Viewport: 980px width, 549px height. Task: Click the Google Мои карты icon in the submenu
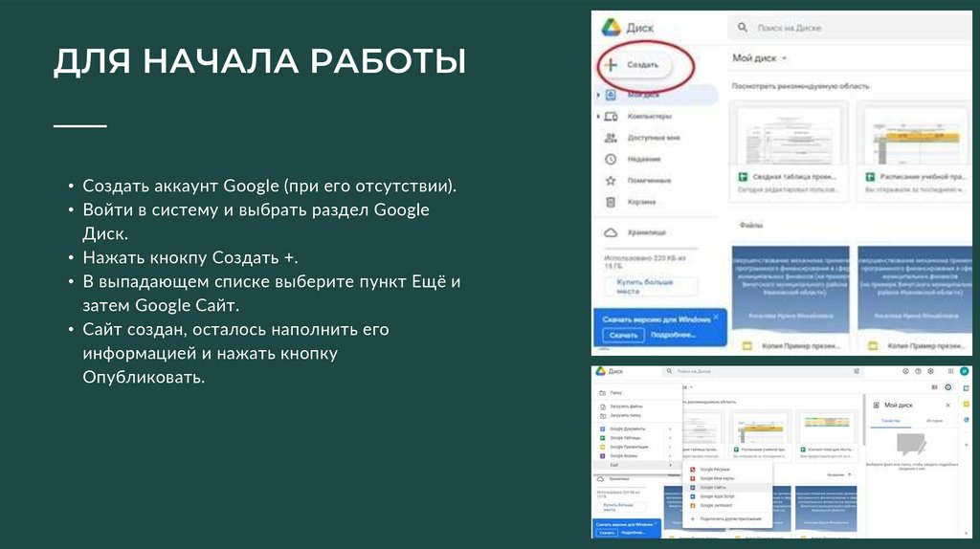pyautogui.click(x=693, y=478)
